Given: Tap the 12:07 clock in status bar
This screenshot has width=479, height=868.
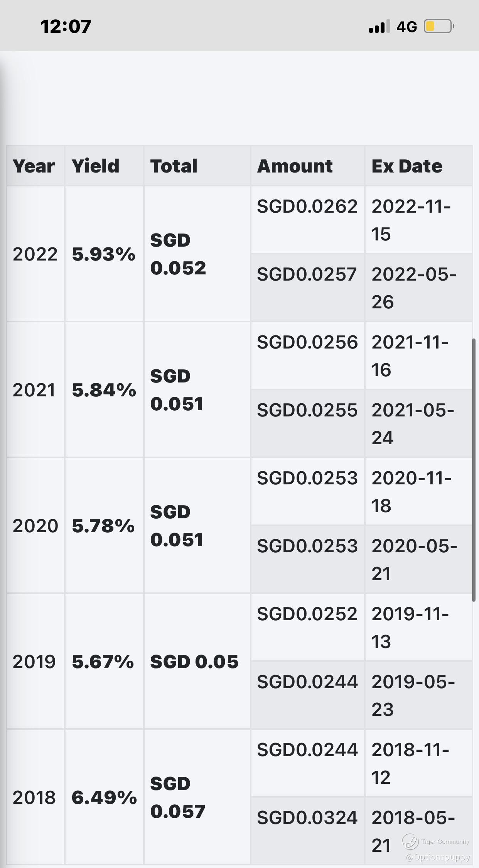Looking at the screenshot, I should click(66, 26).
